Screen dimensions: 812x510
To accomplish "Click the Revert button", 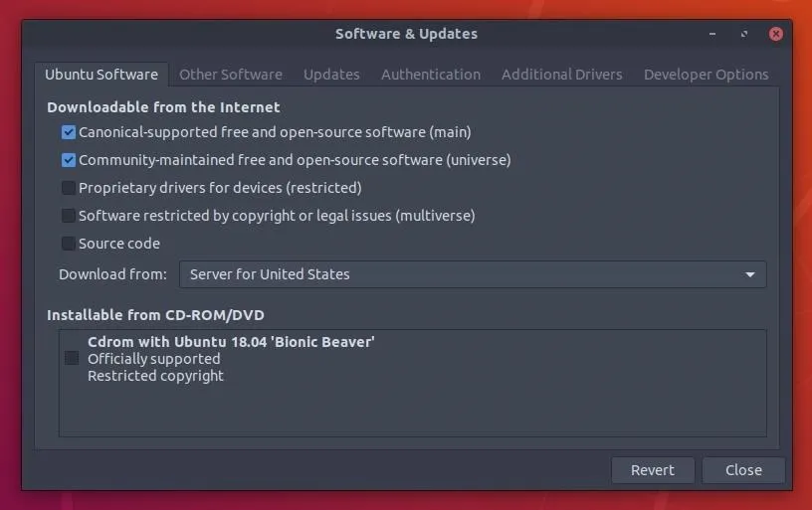I will pos(653,470).
